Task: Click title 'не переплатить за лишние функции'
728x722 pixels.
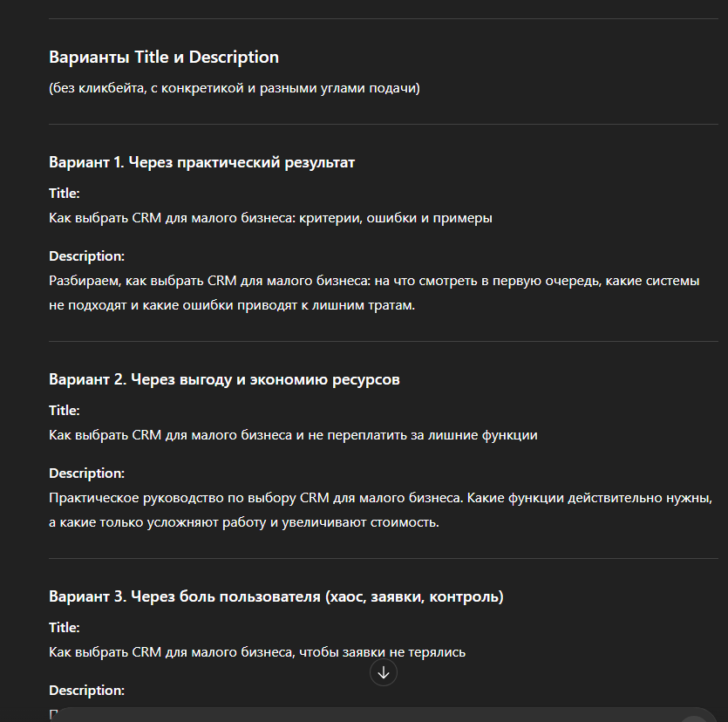Action: (x=423, y=435)
